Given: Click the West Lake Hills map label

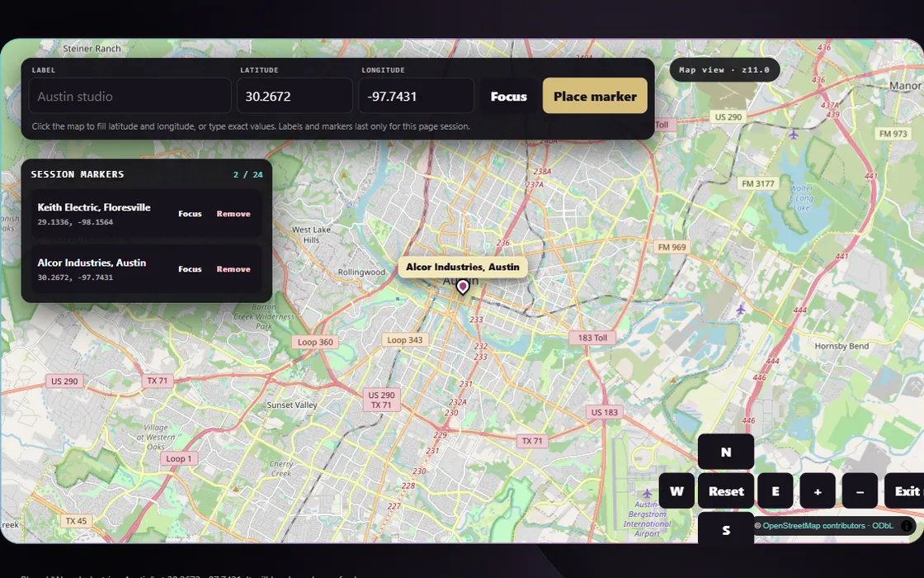Looking at the screenshot, I should [x=311, y=235].
